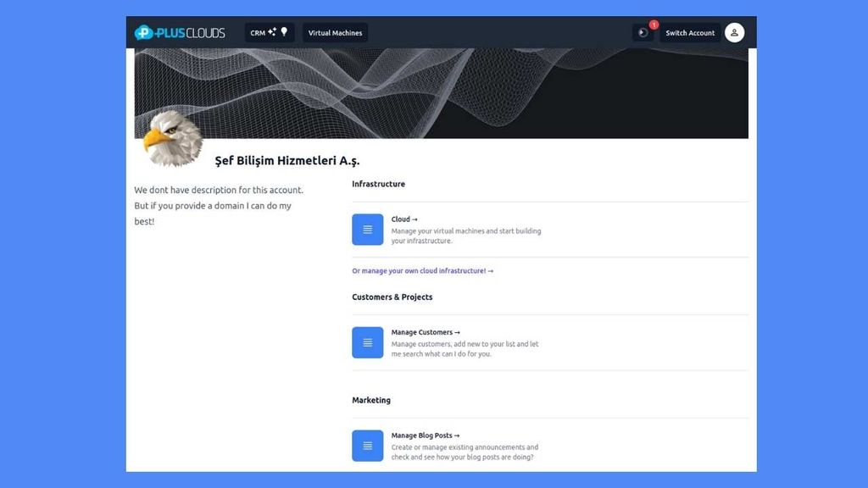The width and height of the screenshot is (868, 488).
Task: Open the Virtual Machines tab
Action: [335, 33]
